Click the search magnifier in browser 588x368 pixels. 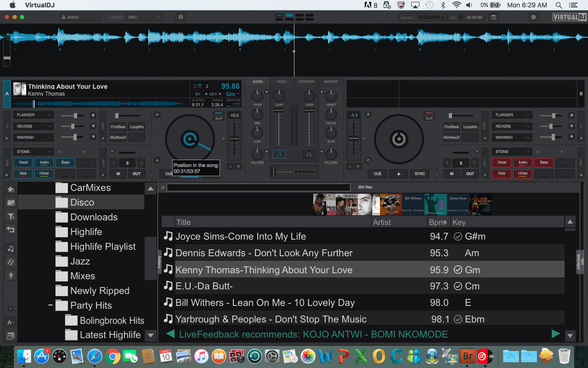tap(163, 188)
